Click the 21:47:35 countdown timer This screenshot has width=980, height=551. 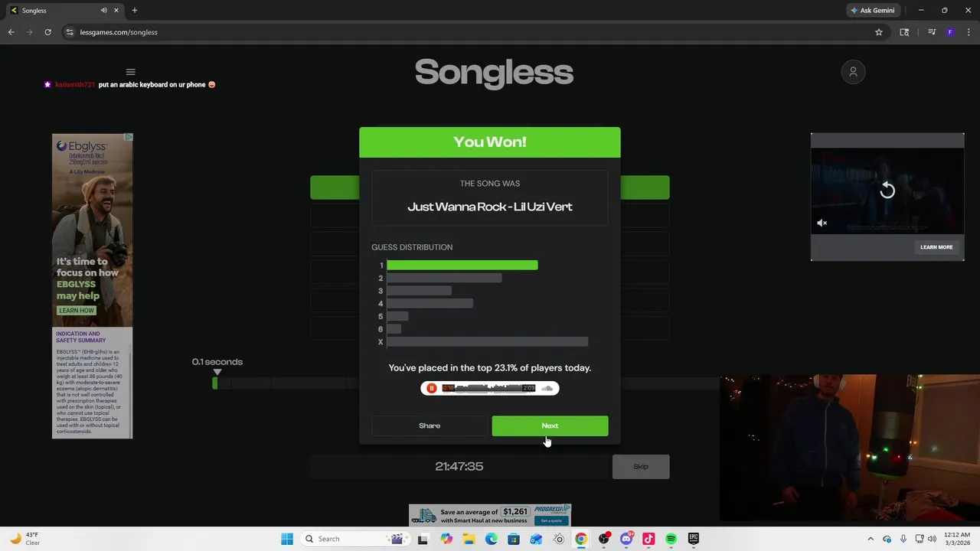click(459, 466)
